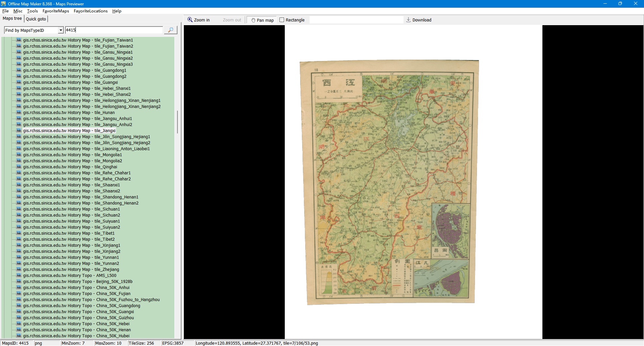The height and width of the screenshot is (346, 644).
Task: Click the search text field containing 4415
Action: [x=114, y=30]
